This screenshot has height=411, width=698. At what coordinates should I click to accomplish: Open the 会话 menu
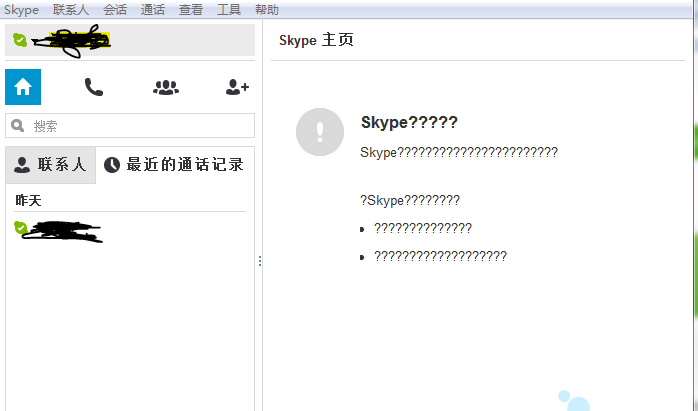pyautogui.click(x=114, y=9)
